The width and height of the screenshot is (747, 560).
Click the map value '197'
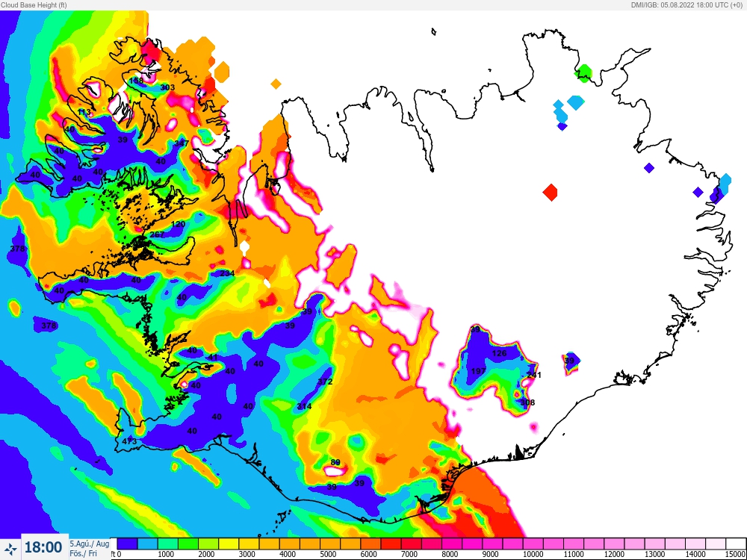point(478,371)
